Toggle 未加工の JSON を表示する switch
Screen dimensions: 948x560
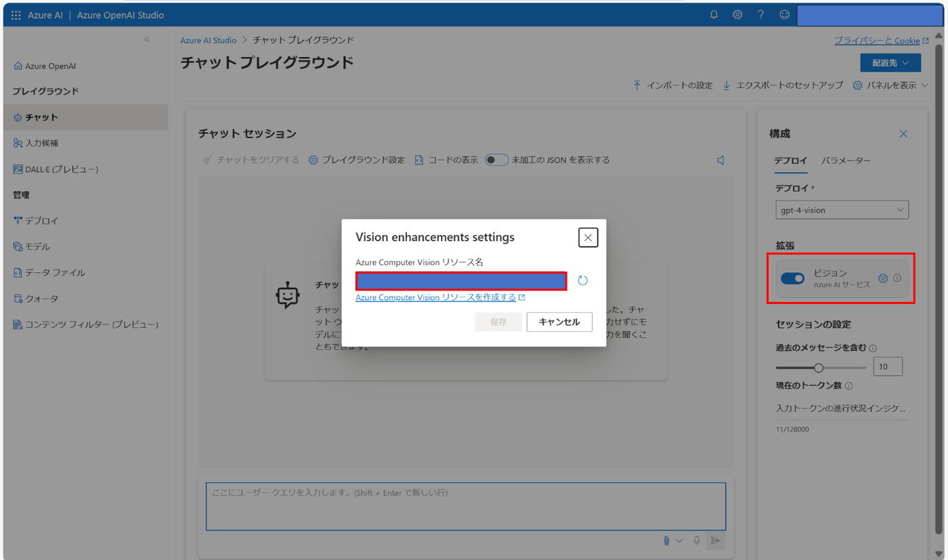pyautogui.click(x=497, y=160)
